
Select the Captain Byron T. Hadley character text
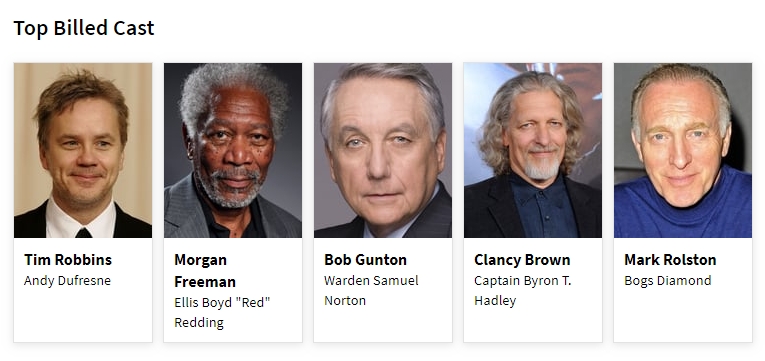point(523,290)
